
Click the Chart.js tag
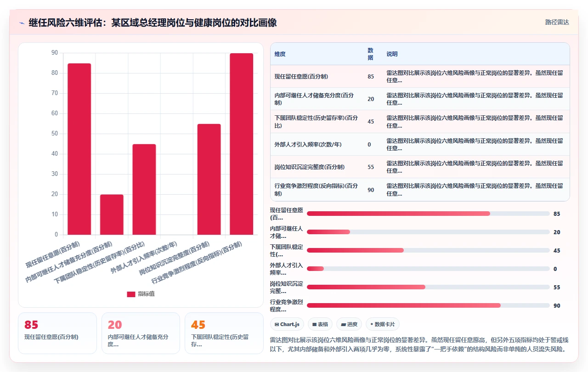point(287,324)
